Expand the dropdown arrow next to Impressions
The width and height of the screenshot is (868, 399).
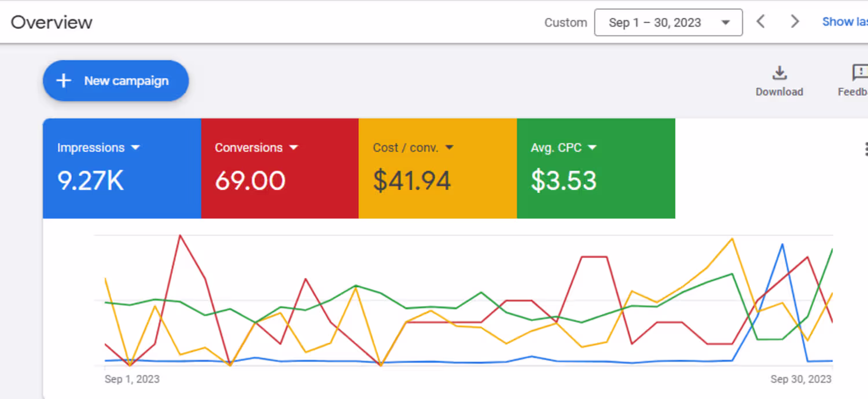pos(135,148)
